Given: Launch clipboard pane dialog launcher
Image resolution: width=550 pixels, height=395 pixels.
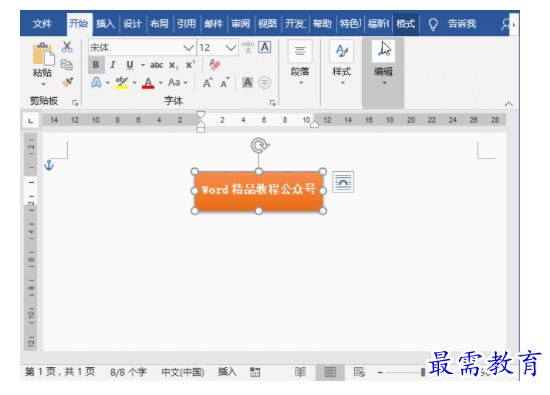Looking at the screenshot, I should tap(75, 102).
